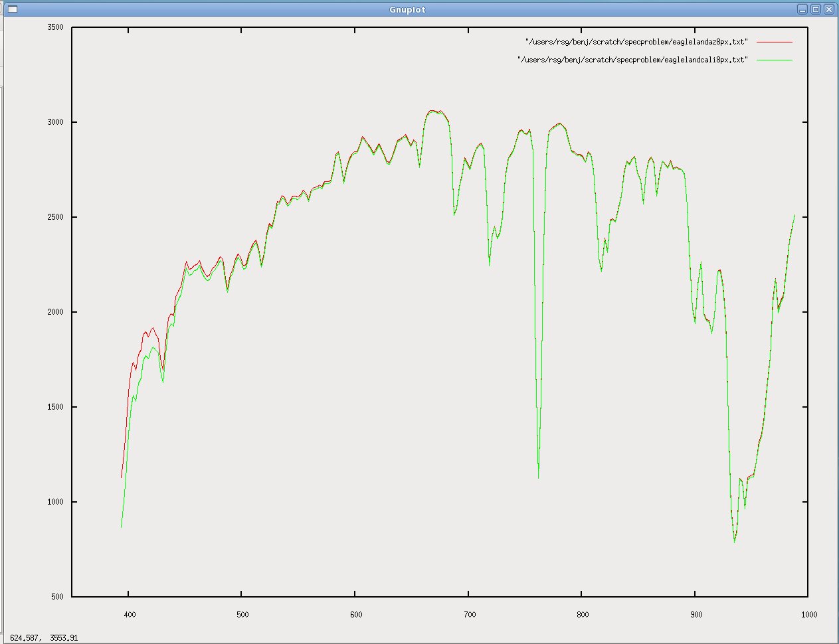Viewport: 839px width, 644px height.
Task: Click the 900 x-axis label
Action: point(696,615)
